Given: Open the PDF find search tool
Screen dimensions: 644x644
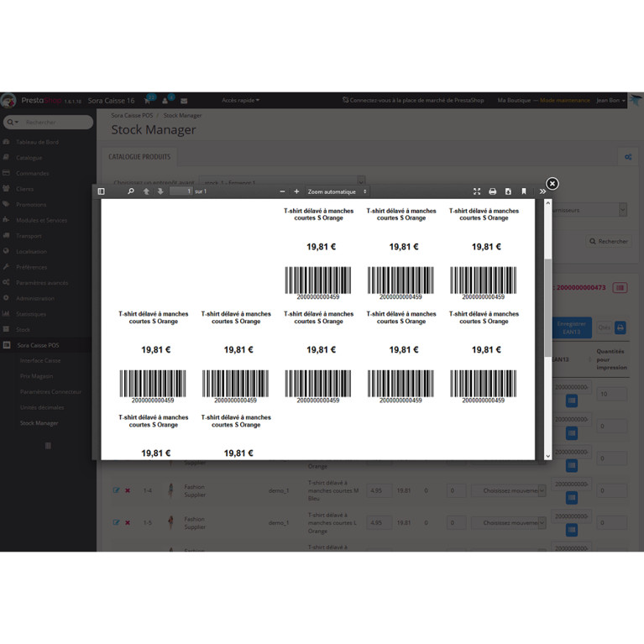Looking at the screenshot, I should click(131, 191).
